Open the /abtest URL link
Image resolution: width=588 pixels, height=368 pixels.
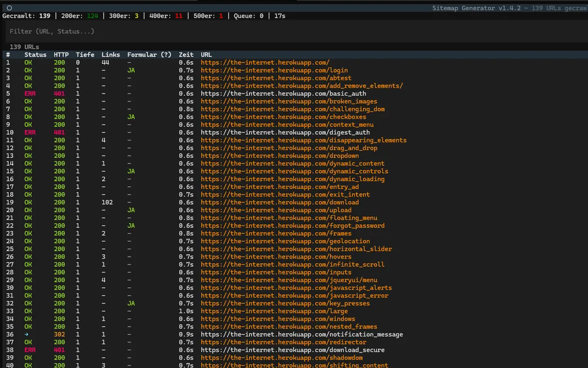(x=276, y=78)
